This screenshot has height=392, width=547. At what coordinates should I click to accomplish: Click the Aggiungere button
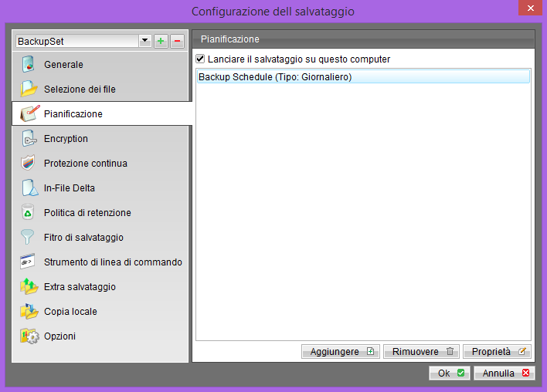point(341,352)
